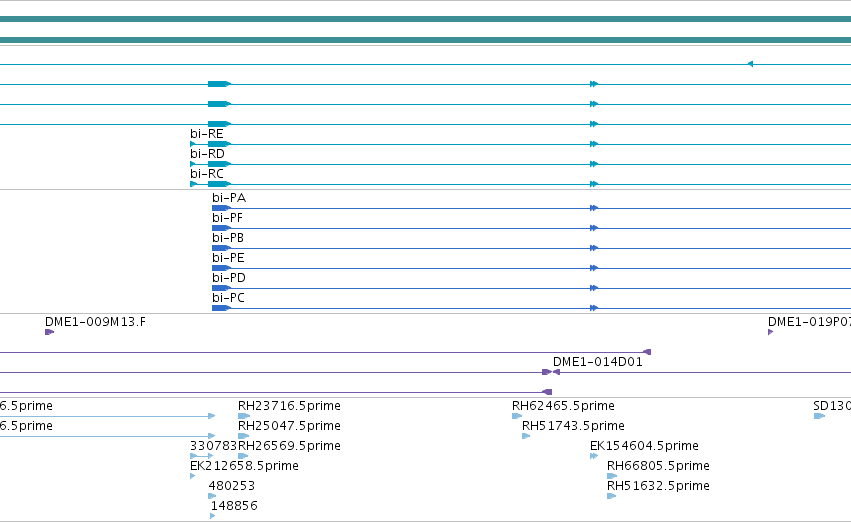Click the EK212658.5prime small arrow glyph
Viewport: 851px width, 522px height.
coord(193,476)
